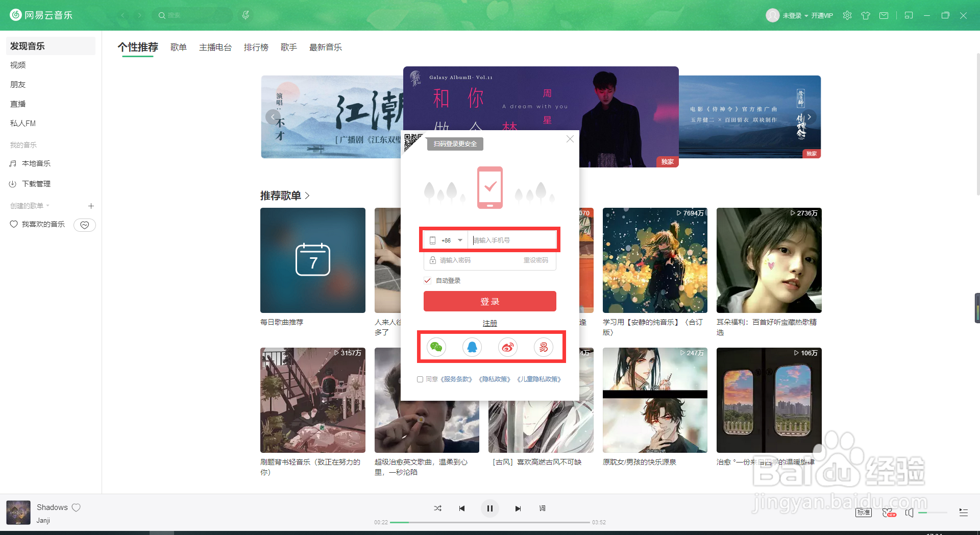Log in with the QQ penguin icon
Image resolution: width=980 pixels, height=535 pixels.
click(x=472, y=347)
